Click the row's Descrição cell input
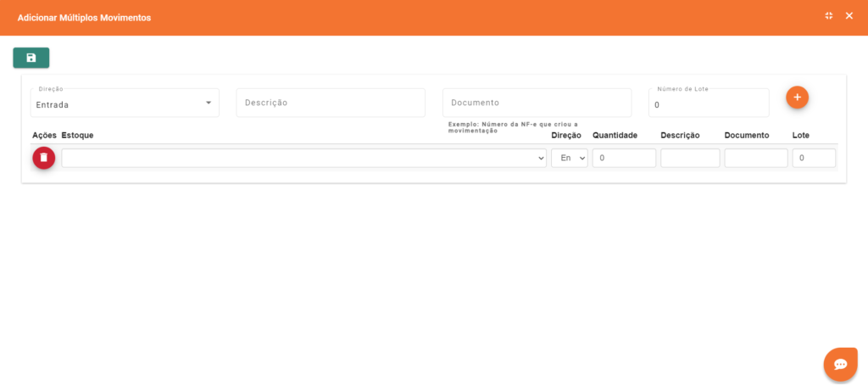The image size is (868, 391). click(690, 158)
